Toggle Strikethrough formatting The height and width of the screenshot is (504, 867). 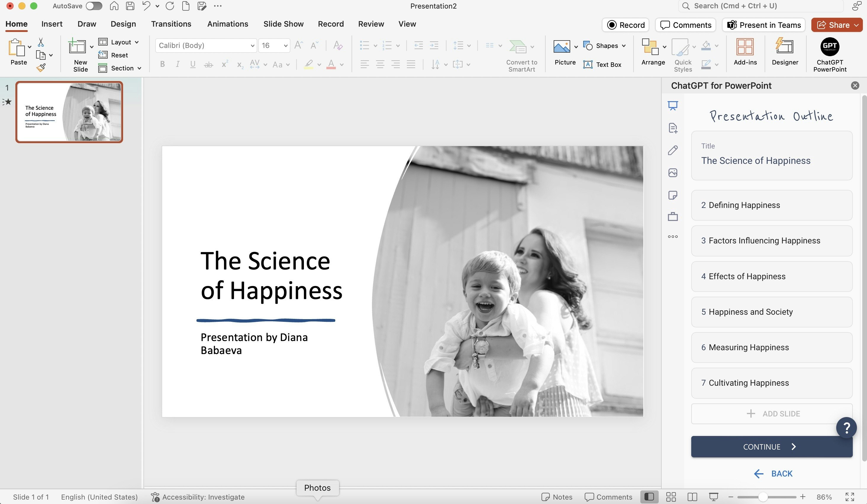click(x=209, y=64)
